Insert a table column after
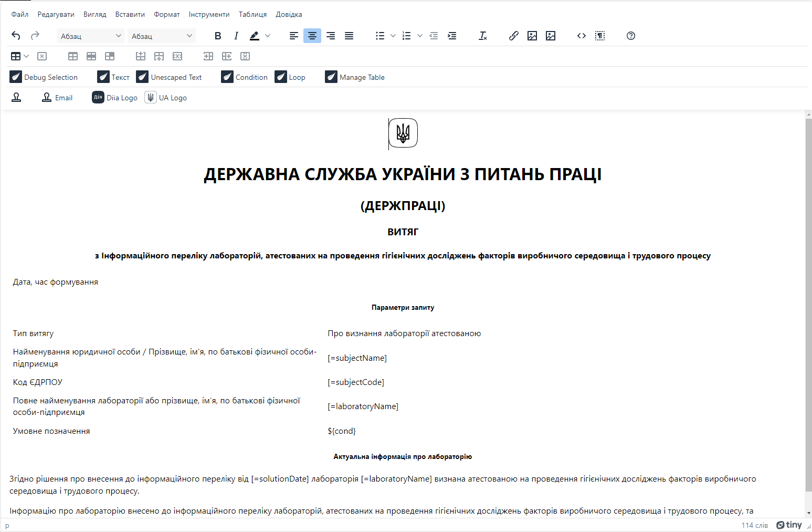 (227, 56)
